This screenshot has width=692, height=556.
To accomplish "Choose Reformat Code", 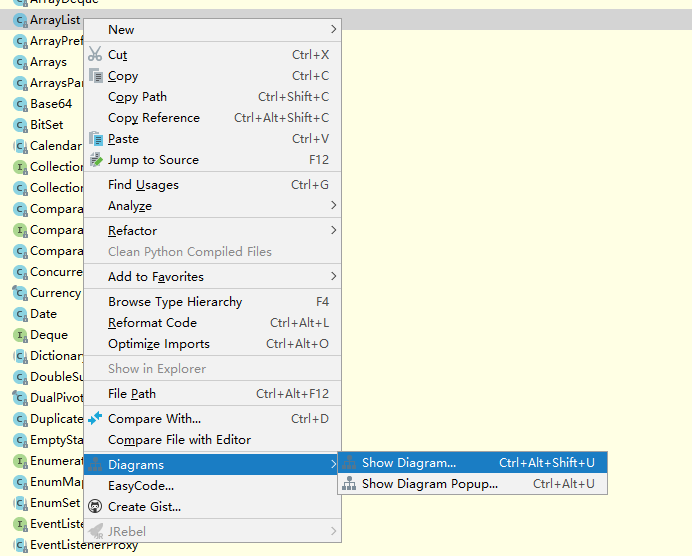I will (x=212, y=323).
